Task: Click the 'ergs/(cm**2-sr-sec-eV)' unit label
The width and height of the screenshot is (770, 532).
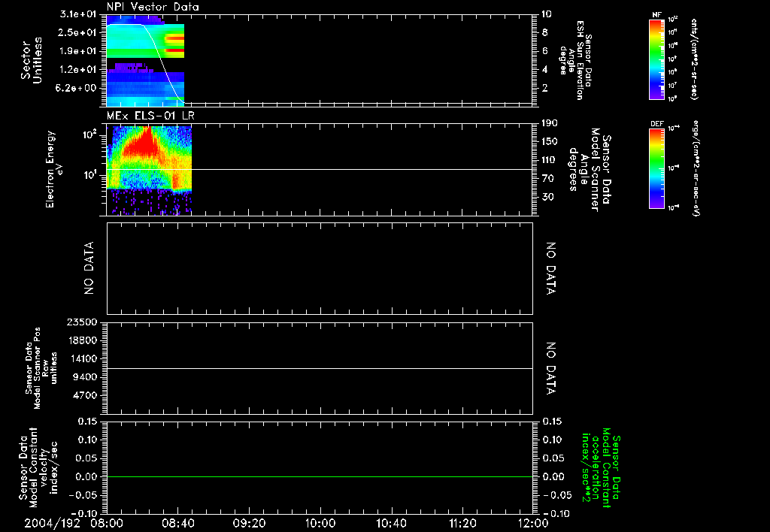Action: tap(696, 168)
